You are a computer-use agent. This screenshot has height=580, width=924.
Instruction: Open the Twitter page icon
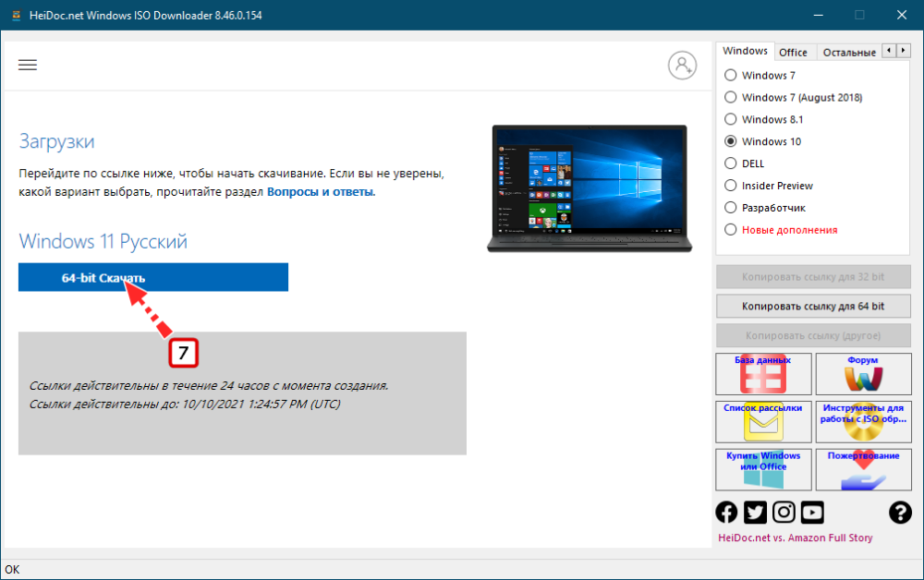pyautogui.click(x=755, y=513)
